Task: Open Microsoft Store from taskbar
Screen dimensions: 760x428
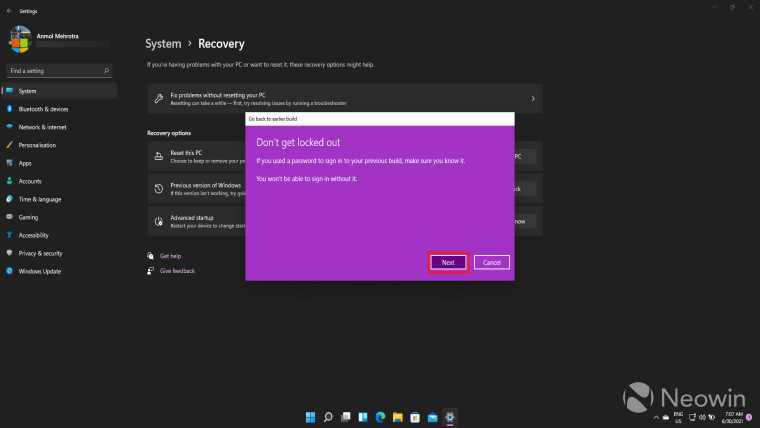Action: [415, 417]
